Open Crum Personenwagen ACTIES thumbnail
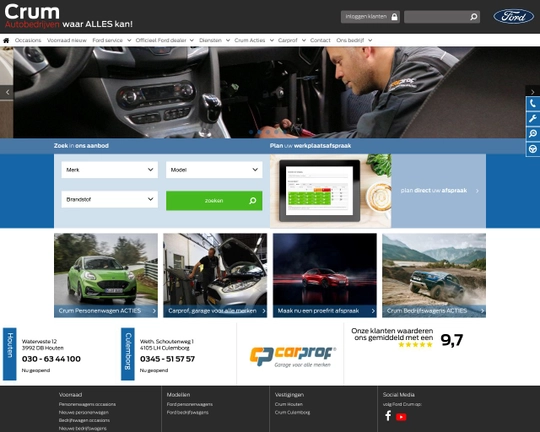Image resolution: width=540 pixels, height=432 pixels. [106, 275]
